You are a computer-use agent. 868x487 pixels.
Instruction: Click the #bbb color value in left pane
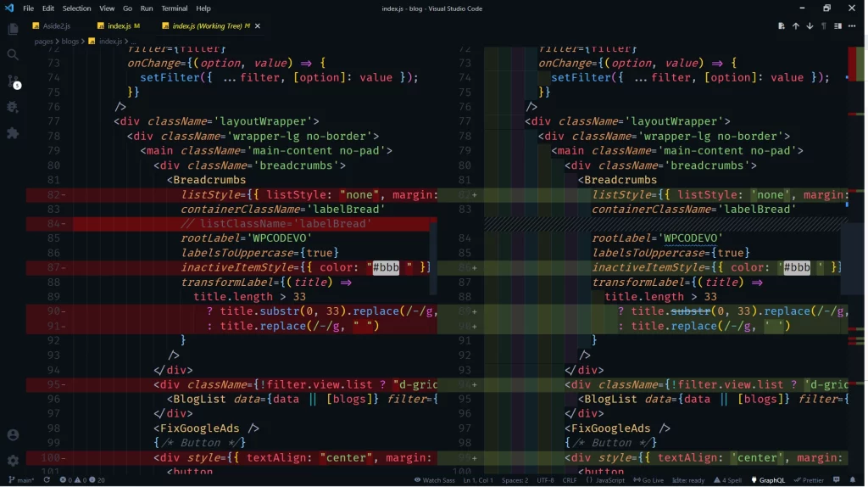(x=386, y=267)
